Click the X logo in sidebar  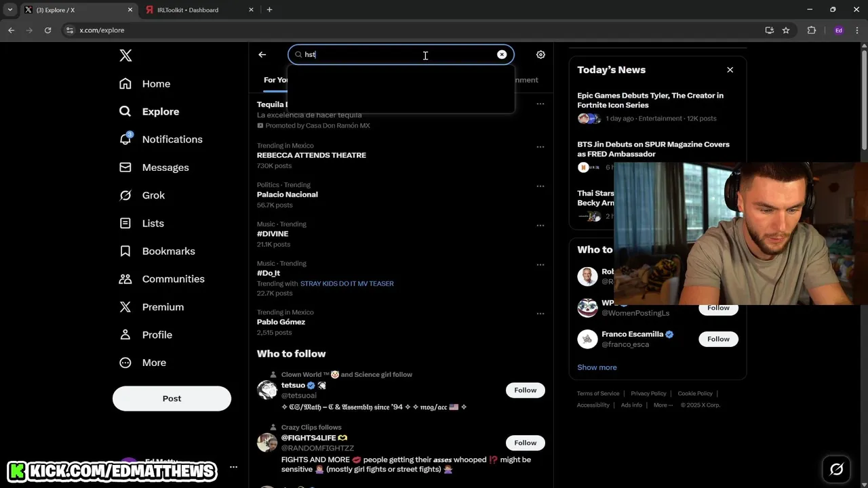click(x=125, y=56)
